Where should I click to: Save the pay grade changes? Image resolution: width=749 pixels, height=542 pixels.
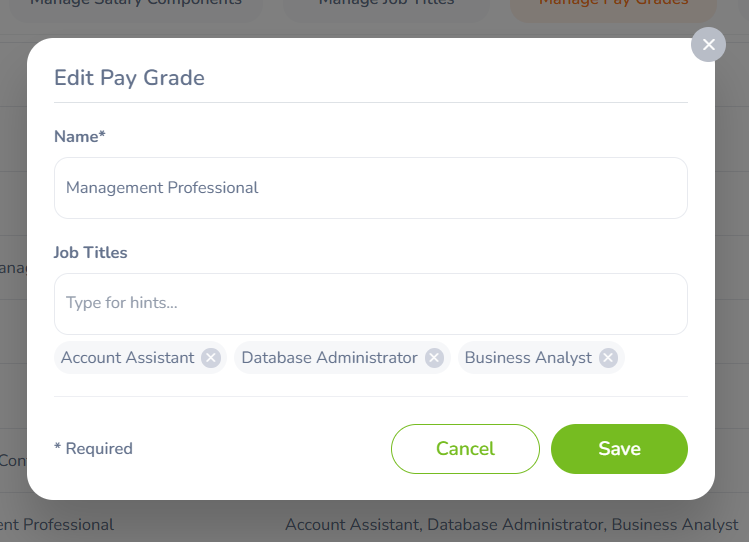click(619, 449)
